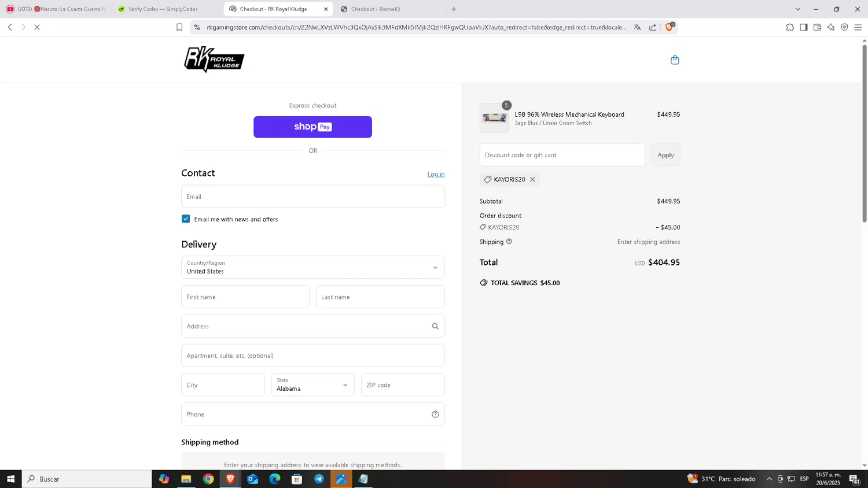Viewport: 868px width, 488px height.
Task: Open Brave VPN shield icon
Action: coord(844,27)
